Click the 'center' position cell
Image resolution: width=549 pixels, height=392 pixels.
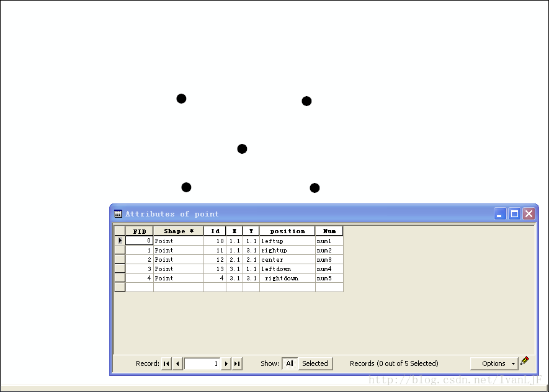click(287, 259)
